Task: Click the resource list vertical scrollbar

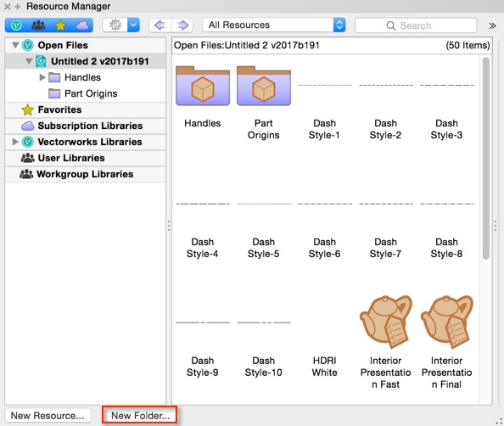Action: [485, 158]
